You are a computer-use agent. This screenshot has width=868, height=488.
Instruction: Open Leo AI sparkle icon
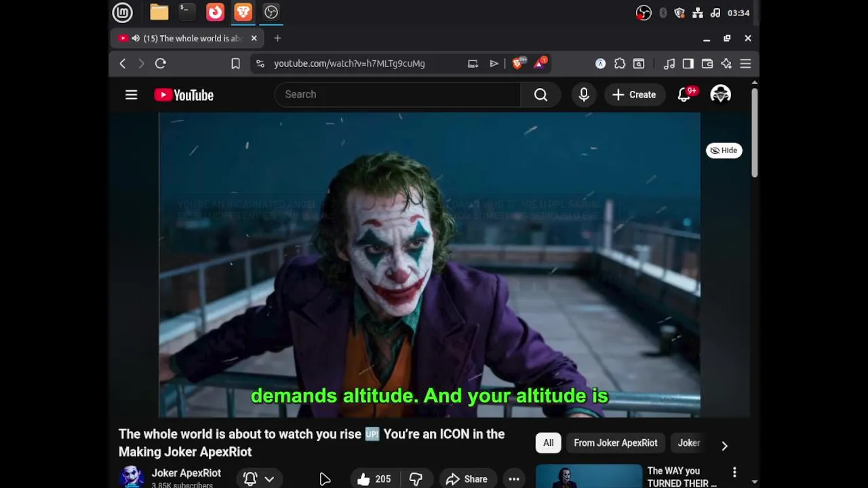coord(726,64)
